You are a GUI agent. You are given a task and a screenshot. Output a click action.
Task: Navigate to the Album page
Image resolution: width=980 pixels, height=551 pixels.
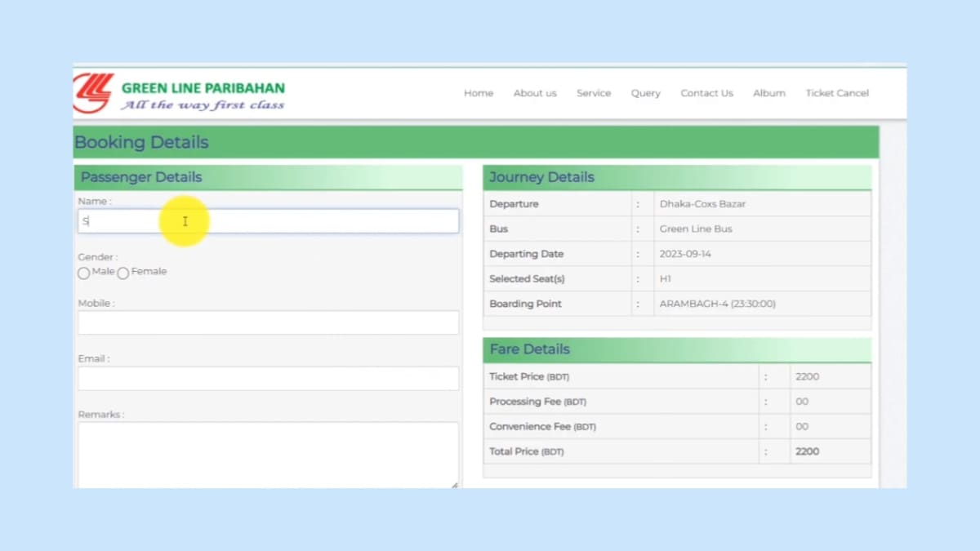pyautogui.click(x=769, y=93)
